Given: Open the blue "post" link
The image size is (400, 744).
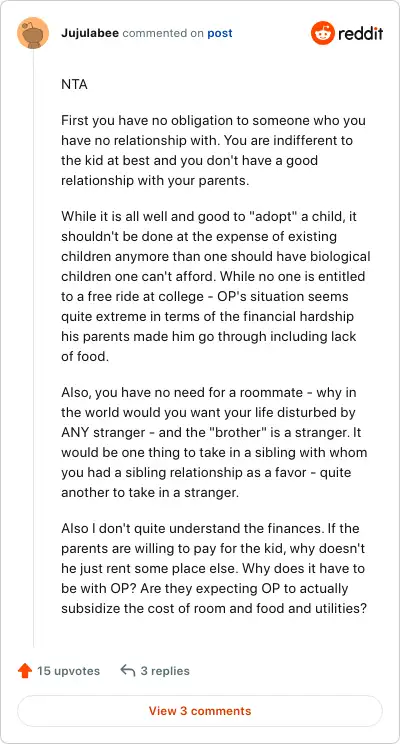Looking at the screenshot, I should (x=220, y=34).
